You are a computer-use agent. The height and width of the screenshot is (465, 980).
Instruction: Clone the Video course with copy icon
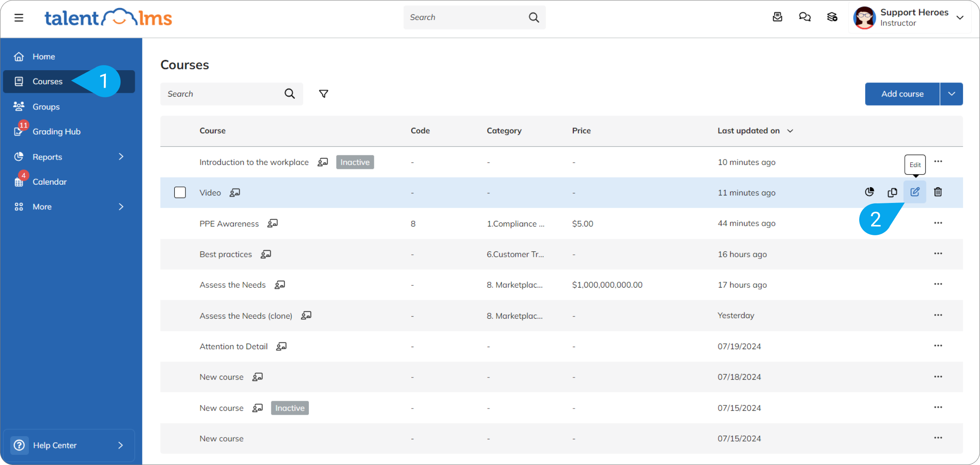coord(892,192)
